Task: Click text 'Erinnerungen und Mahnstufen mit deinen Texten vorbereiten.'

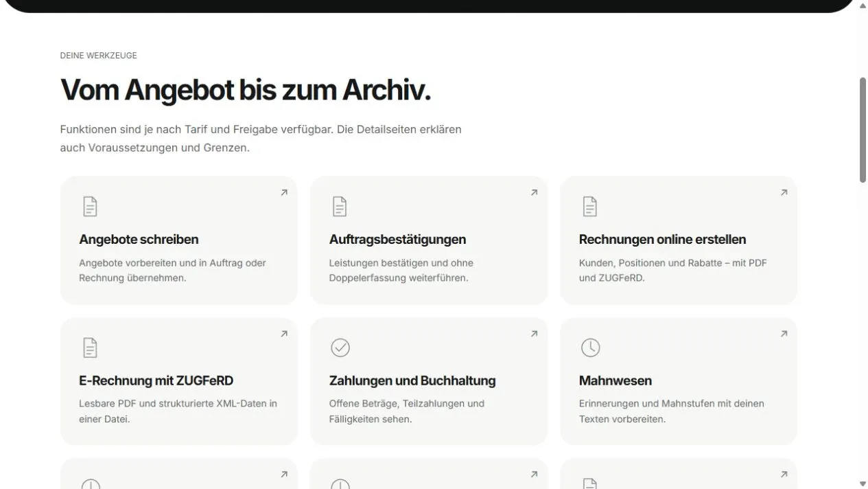Action: pyautogui.click(x=672, y=411)
